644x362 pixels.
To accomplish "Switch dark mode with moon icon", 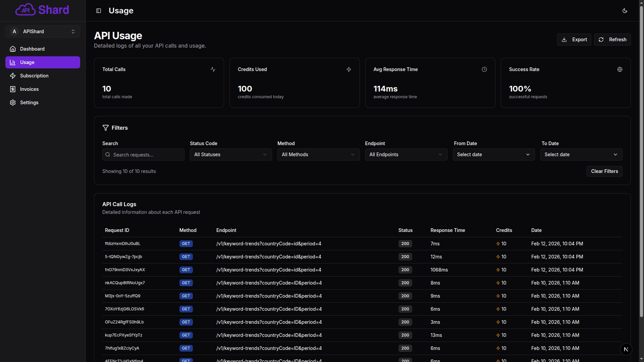I will click(625, 11).
